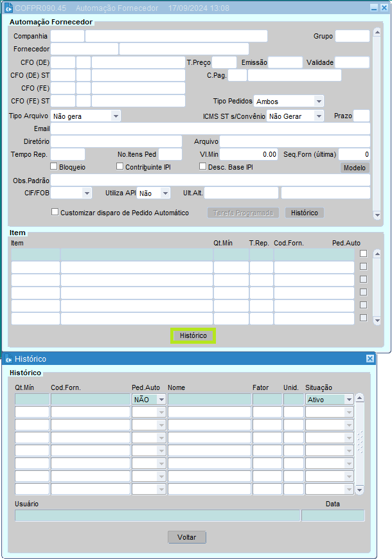This screenshot has width=392, height=559.
Task: Check the Contribuinte IPI option
Action: point(120,166)
